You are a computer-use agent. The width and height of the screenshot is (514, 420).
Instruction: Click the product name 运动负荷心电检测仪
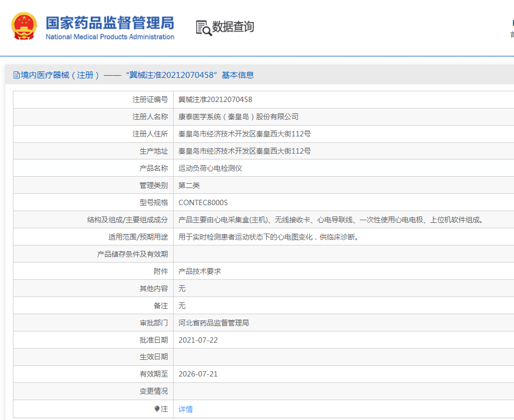click(x=210, y=168)
